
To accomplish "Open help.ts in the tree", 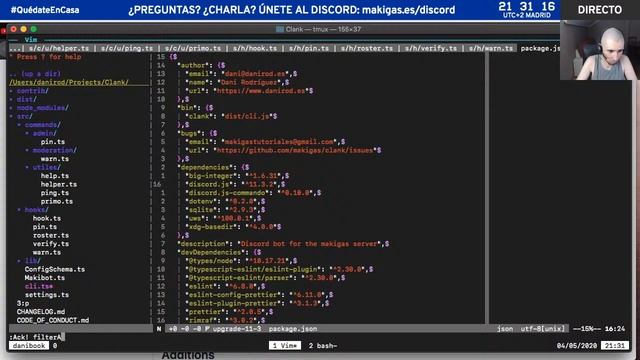I will [x=55, y=176].
